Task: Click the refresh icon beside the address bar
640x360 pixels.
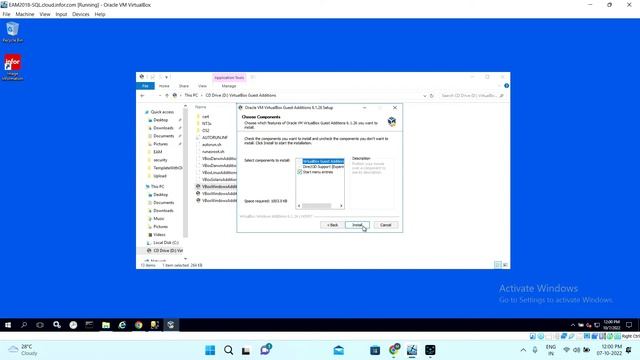Action: pyautogui.click(x=431, y=96)
